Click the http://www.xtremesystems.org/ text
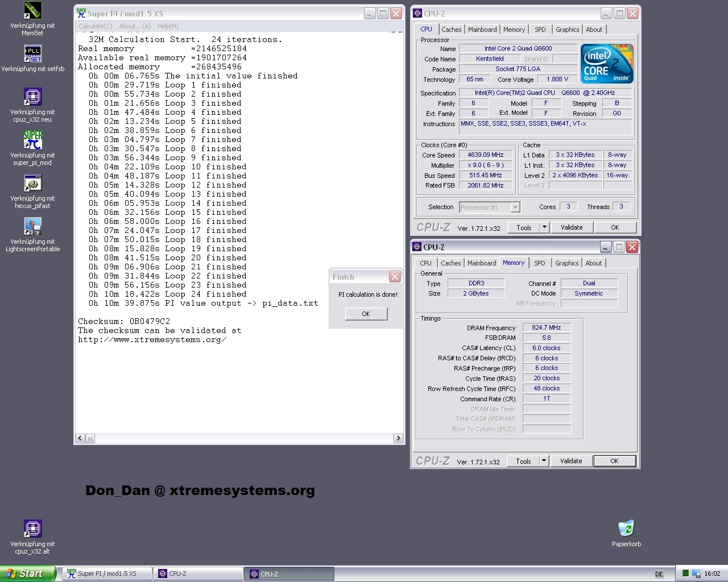 152,339
